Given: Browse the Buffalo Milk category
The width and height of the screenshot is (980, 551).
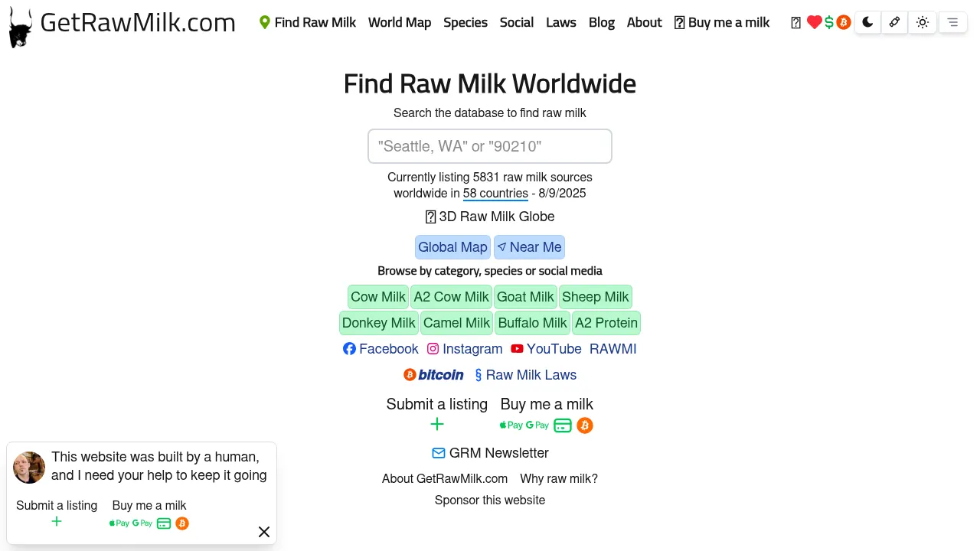Looking at the screenshot, I should tap(533, 323).
